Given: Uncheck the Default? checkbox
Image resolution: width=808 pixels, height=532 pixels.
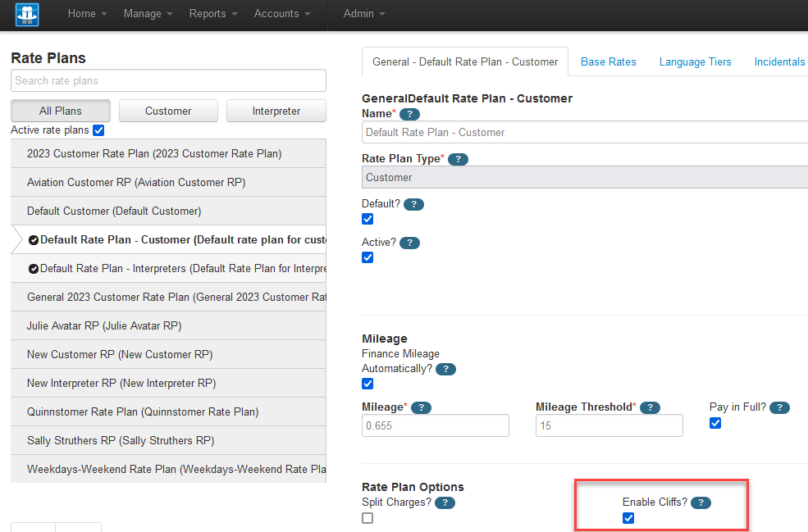Looking at the screenshot, I should (367, 219).
